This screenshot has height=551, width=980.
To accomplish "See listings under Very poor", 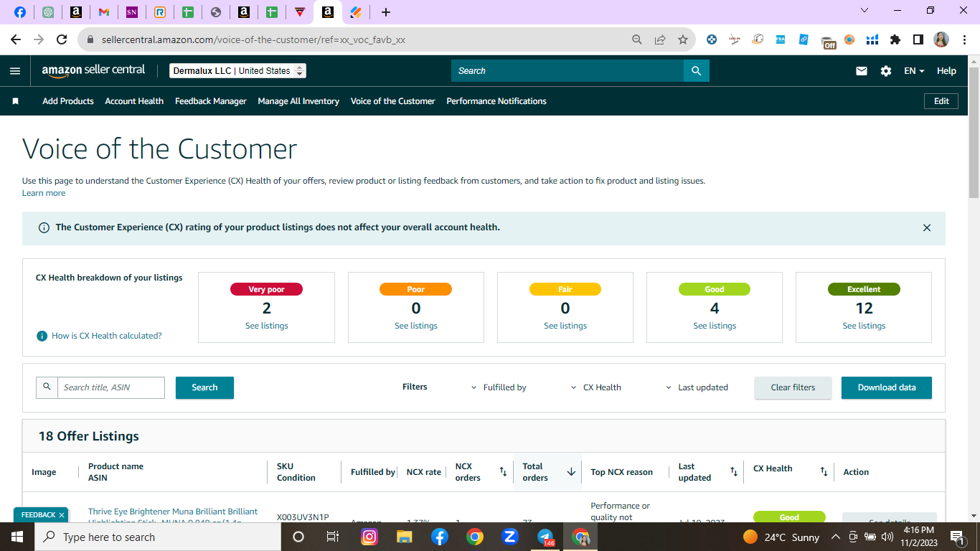I will pos(267,326).
